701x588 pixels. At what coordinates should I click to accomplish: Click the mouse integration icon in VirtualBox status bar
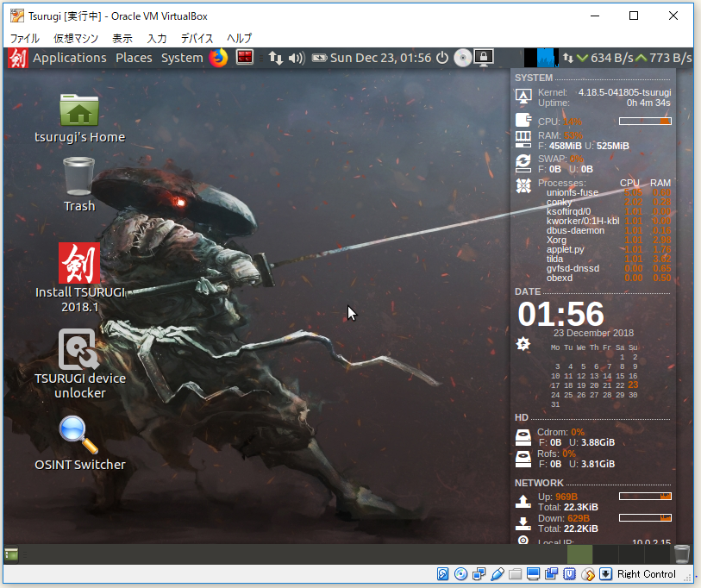point(587,573)
